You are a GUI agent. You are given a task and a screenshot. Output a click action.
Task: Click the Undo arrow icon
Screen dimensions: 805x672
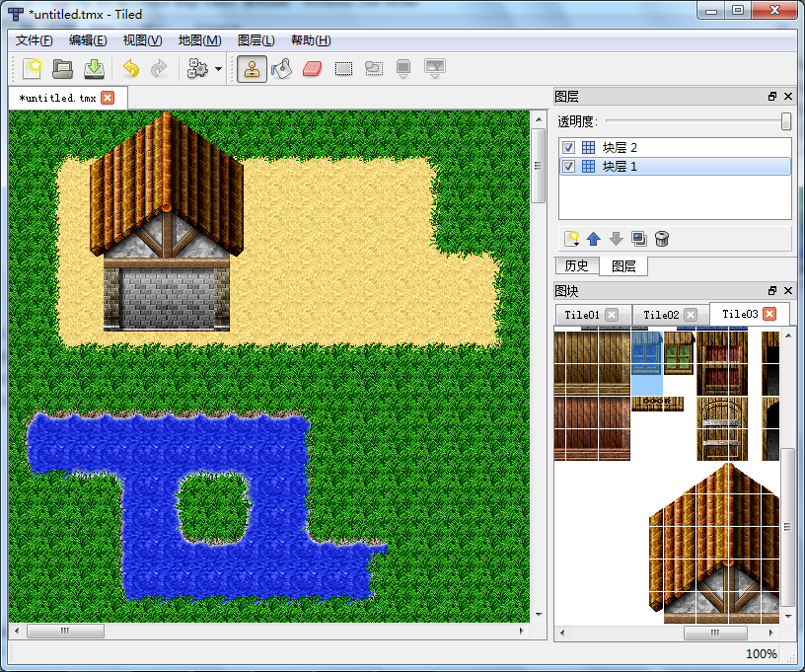point(131,68)
